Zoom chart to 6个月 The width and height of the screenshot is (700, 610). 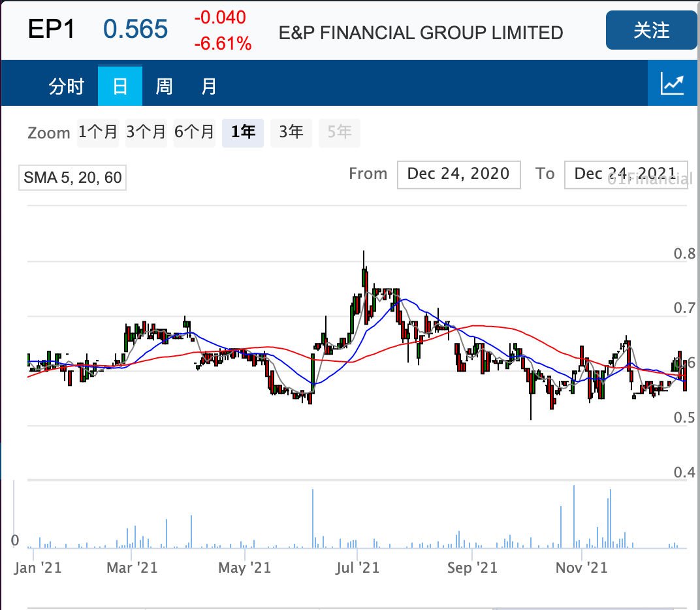[x=194, y=133]
